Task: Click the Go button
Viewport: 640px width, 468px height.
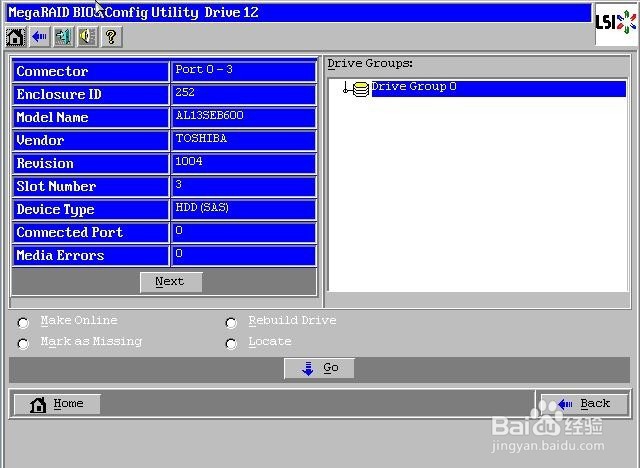Action: tap(319, 368)
